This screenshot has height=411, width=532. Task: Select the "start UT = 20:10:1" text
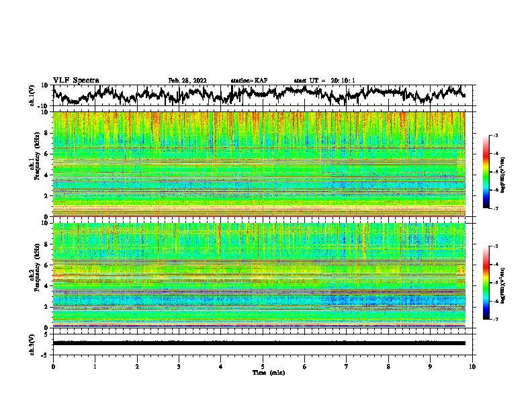click(324, 81)
